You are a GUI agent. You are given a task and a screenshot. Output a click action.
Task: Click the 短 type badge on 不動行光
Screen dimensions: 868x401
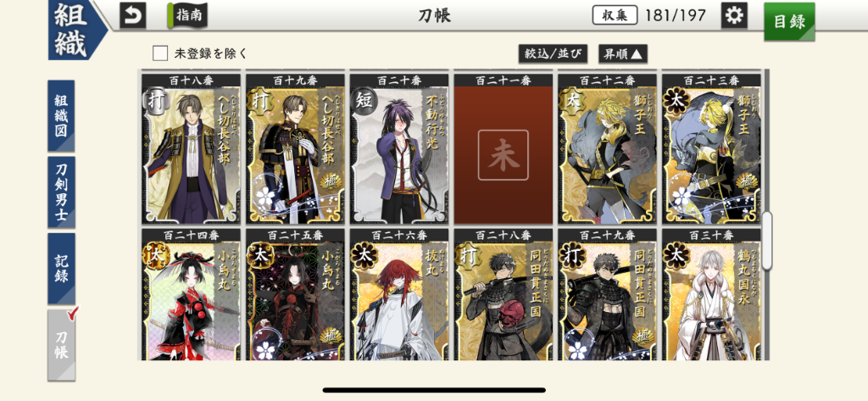coord(364,102)
